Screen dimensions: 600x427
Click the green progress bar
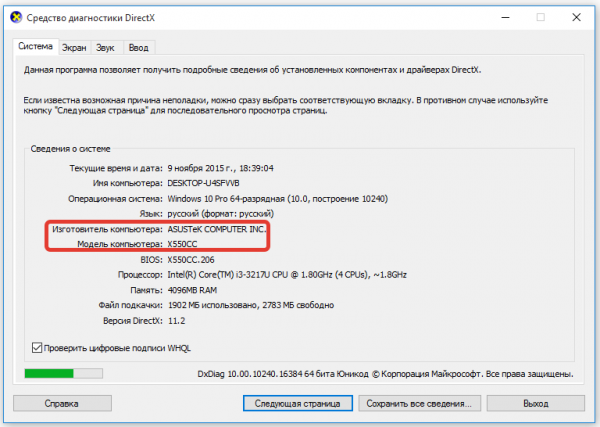coord(49,374)
